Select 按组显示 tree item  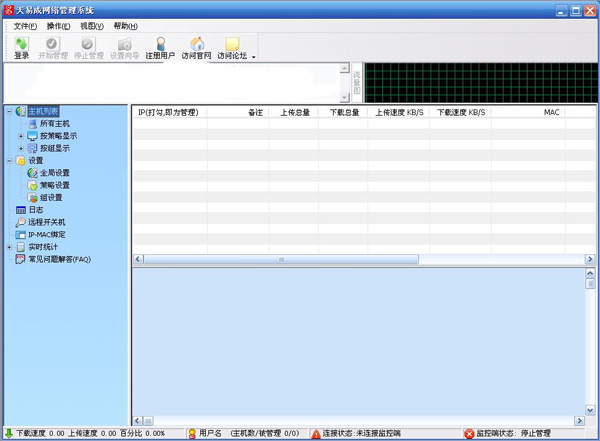coord(55,148)
